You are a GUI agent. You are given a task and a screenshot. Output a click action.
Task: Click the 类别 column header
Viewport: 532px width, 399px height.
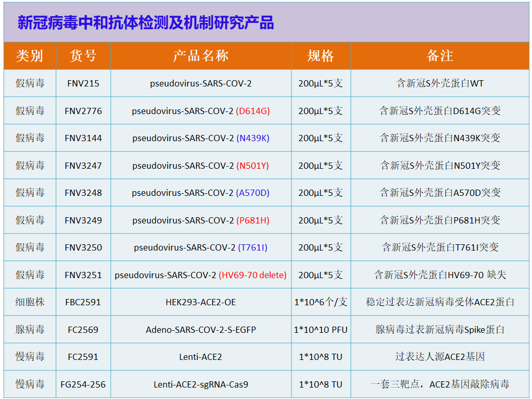click(x=30, y=56)
